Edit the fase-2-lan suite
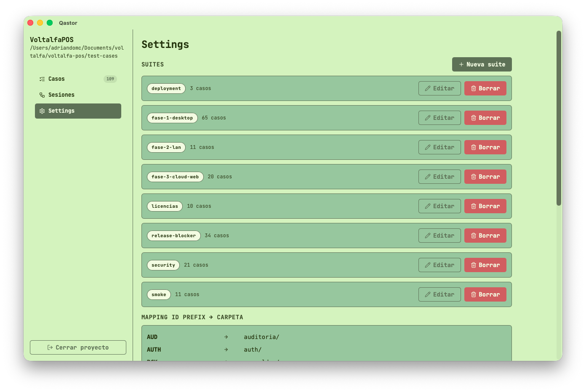This screenshot has width=586, height=392. pos(439,147)
